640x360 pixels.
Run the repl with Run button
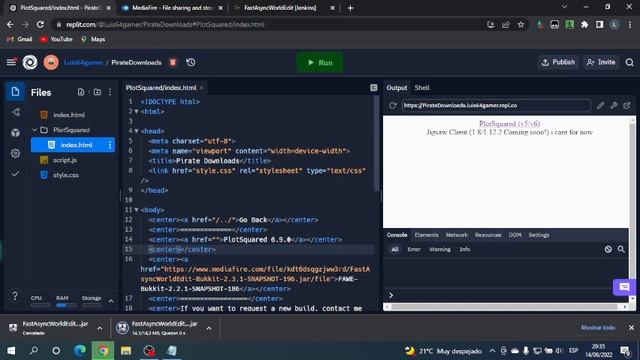pos(320,62)
